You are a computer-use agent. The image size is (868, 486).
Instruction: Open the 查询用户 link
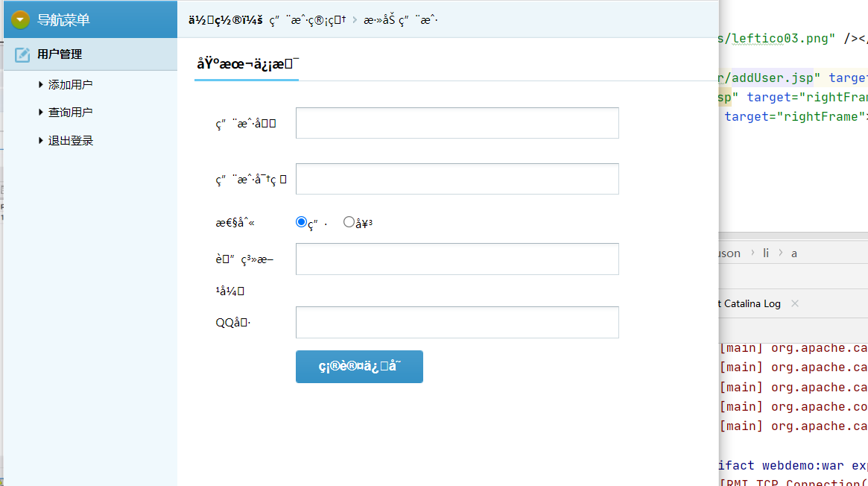coord(70,113)
